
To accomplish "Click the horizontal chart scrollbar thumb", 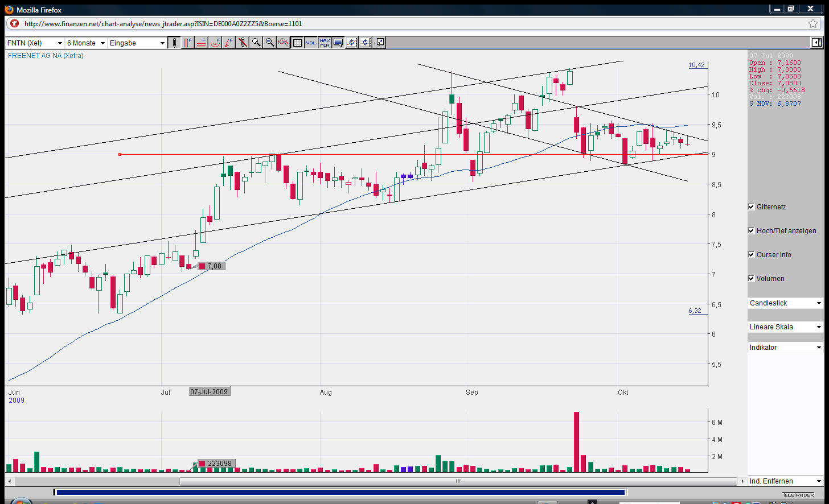I will pos(458,481).
